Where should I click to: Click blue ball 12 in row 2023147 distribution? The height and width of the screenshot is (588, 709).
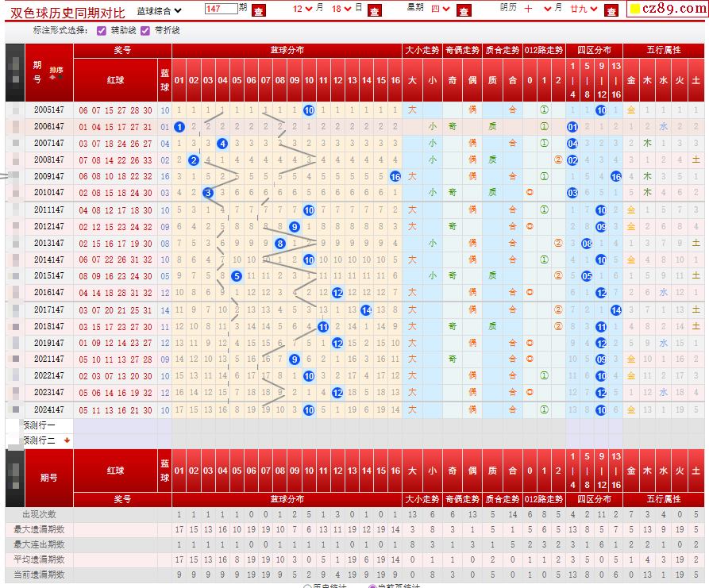click(x=337, y=393)
